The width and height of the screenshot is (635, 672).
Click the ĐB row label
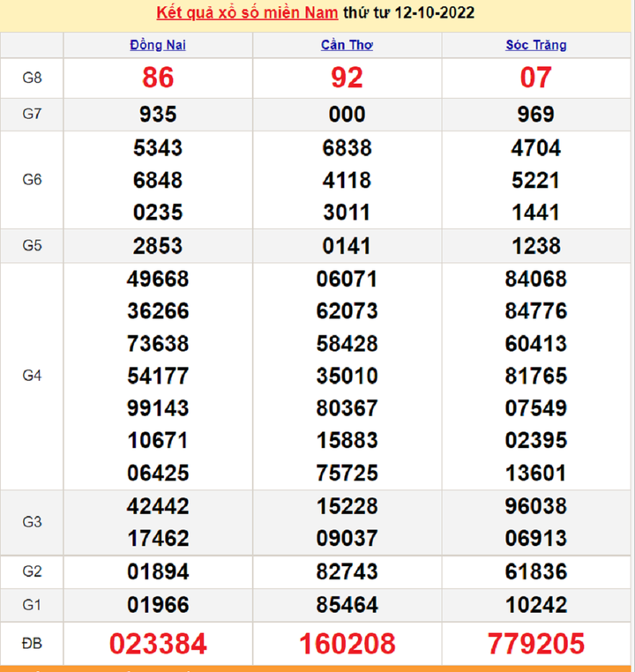coord(32,644)
